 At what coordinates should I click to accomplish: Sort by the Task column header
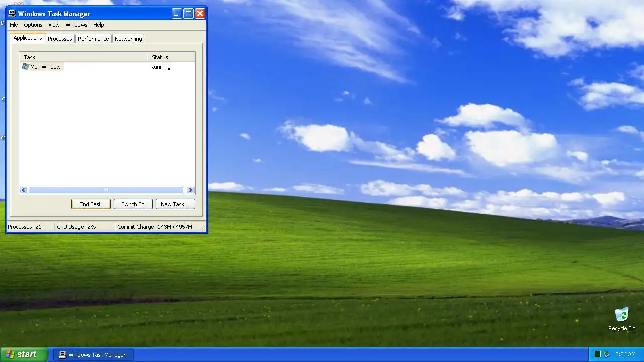[x=84, y=57]
